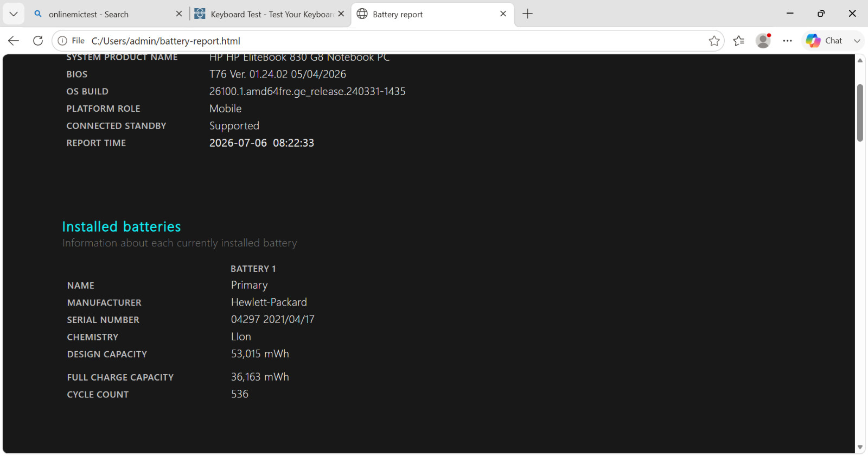
Task: Click the battery name value Primary
Action: click(250, 286)
